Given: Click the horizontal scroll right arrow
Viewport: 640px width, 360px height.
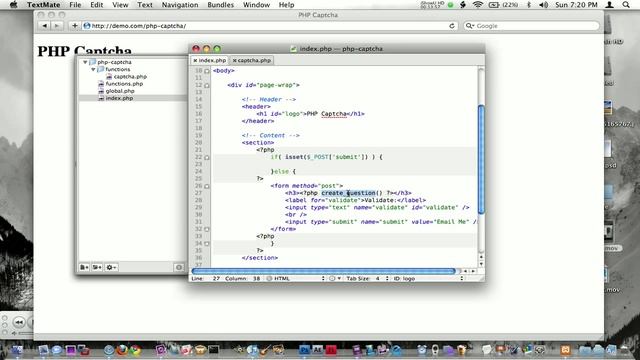Looking at the screenshot, I should [473, 271].
